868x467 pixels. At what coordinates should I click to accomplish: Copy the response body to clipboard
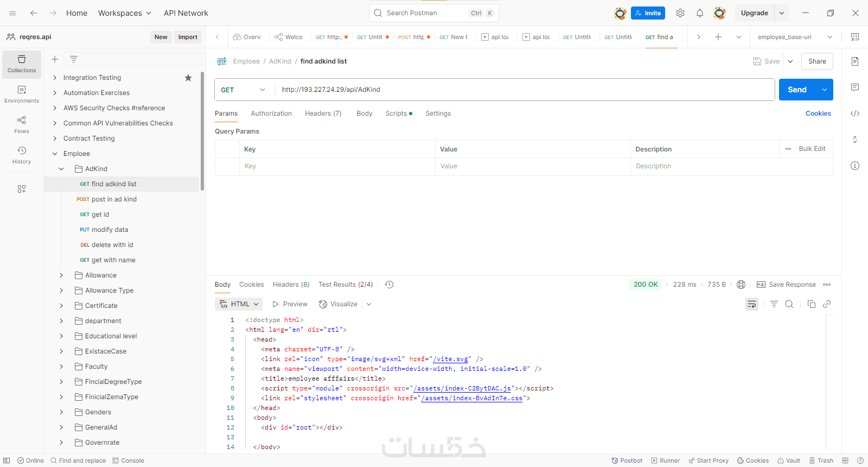pyautogui.click(x=812, y=304)
